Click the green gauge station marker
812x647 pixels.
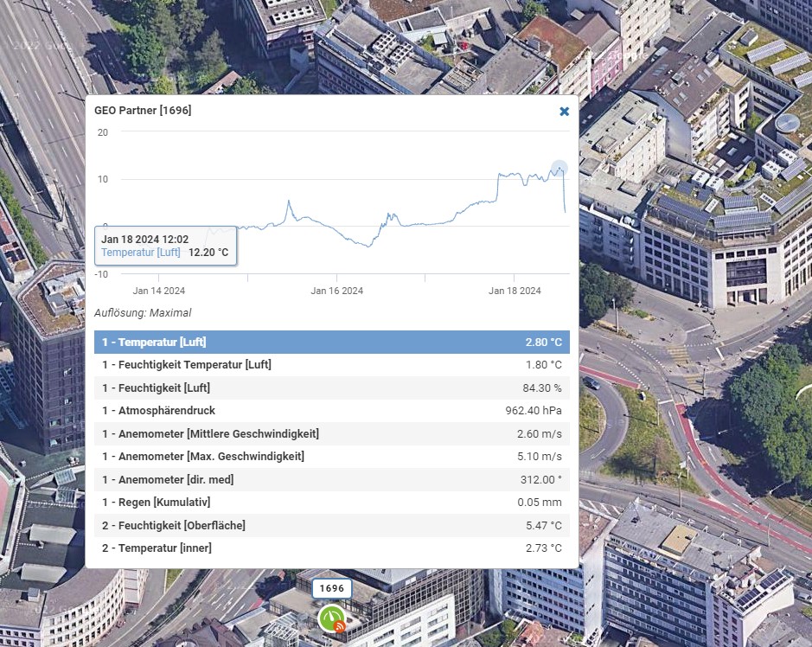(330, 617)
